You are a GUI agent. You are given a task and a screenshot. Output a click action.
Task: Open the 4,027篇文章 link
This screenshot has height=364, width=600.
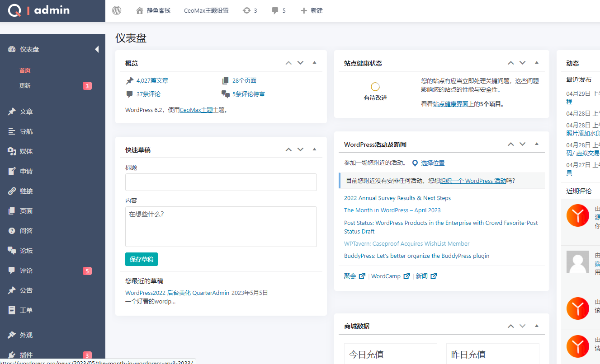click(x=152, y=81)
